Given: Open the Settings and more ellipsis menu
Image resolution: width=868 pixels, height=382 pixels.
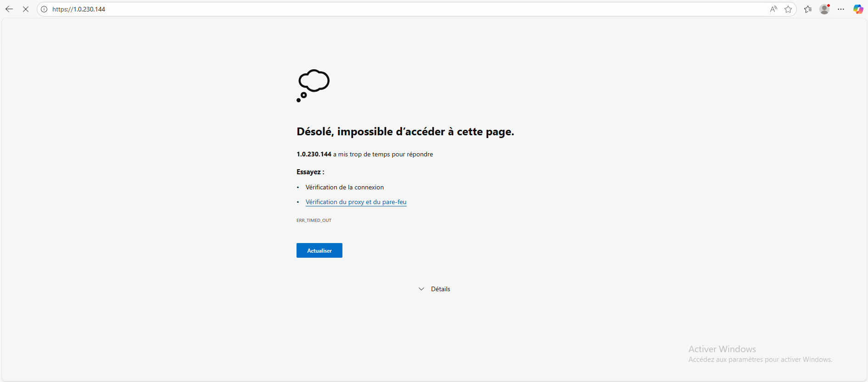Looking at the screenshot, I should point(841,9).
